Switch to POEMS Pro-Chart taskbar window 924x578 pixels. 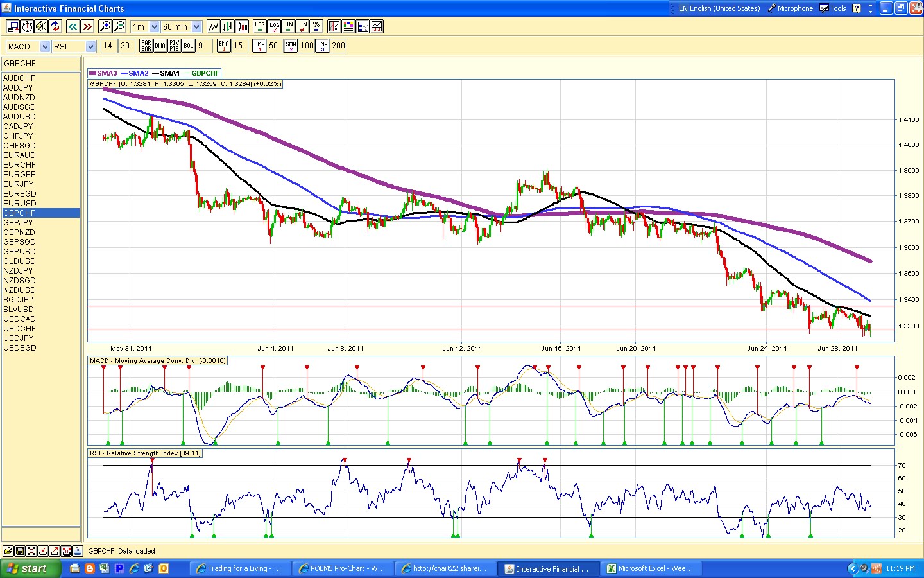tap(343, 568)
